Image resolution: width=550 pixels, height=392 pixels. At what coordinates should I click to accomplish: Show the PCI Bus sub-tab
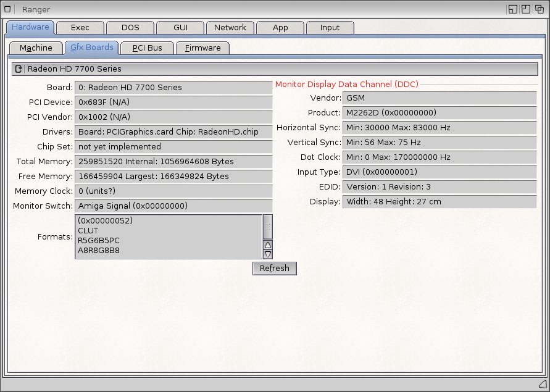pyautogui.click(x=147, y=48)
